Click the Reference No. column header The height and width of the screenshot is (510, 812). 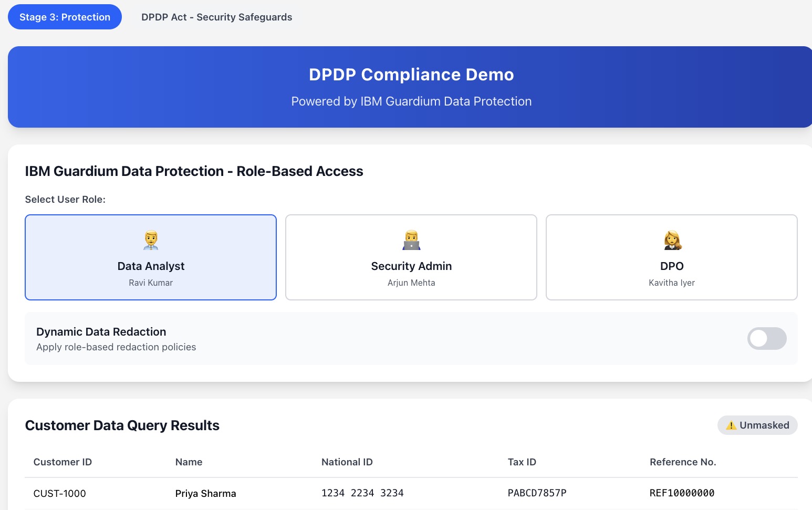(683, 462)
